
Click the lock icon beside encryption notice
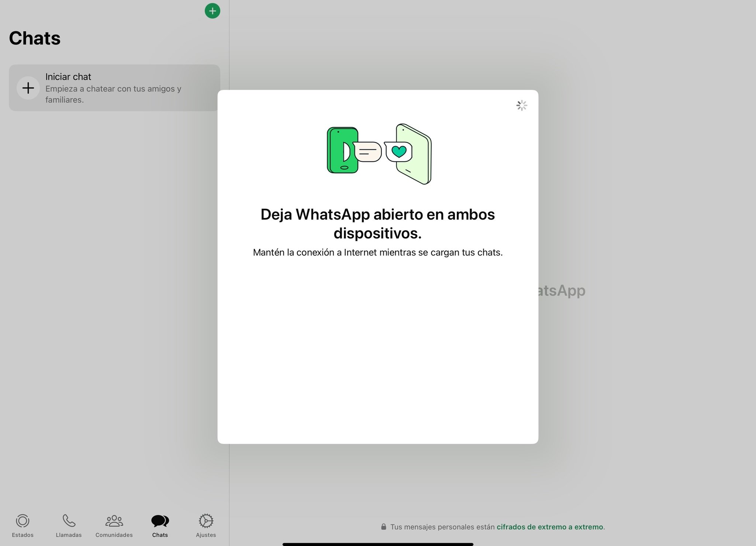(384, 527)
